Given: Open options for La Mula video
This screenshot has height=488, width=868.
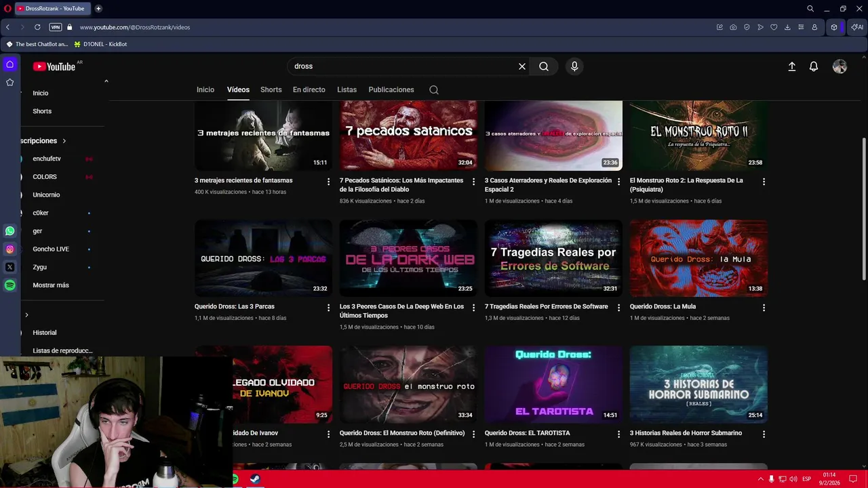Looking at the screenshot, I should tap(764, 308).
